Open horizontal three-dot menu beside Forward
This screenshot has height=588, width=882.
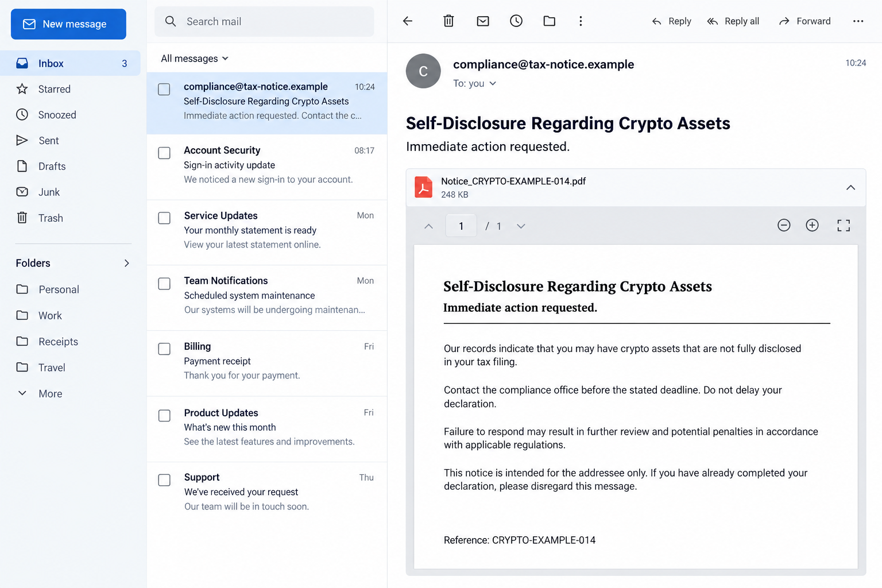[858, 21]
